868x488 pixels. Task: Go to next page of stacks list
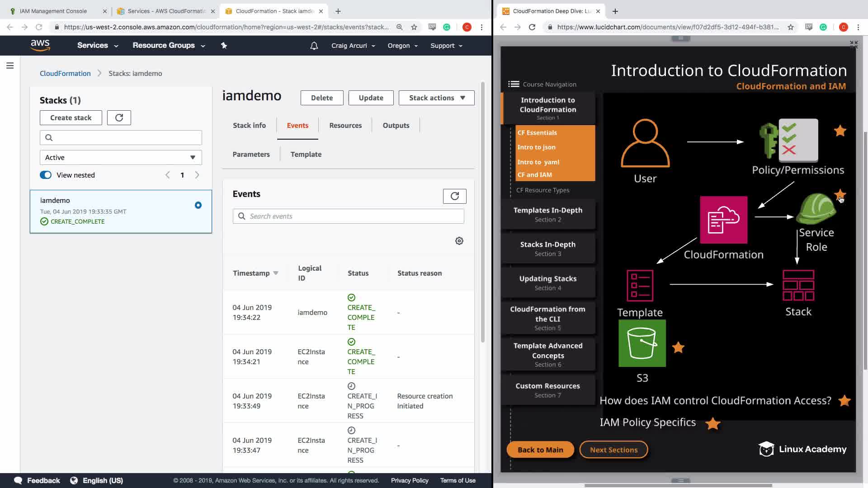(x=197, y=175)
